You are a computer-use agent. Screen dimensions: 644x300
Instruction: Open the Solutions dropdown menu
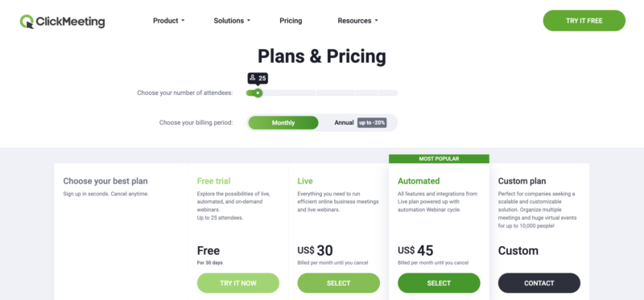click(232, 21)
